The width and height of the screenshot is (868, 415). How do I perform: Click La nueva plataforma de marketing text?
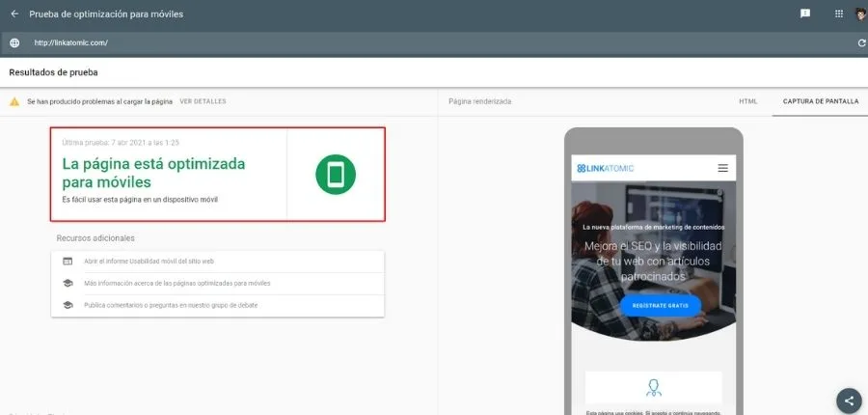click(x=653, y=227)
